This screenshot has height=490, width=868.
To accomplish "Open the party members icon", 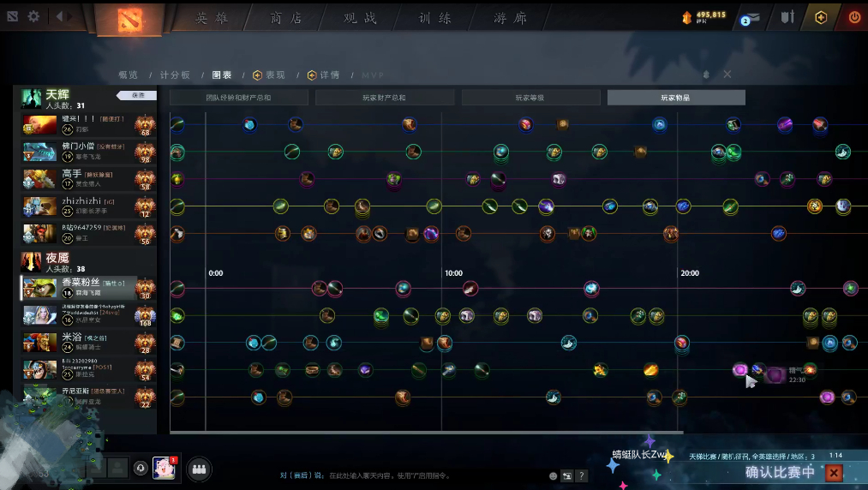I will pyautogui.click(x=200, y=469).
